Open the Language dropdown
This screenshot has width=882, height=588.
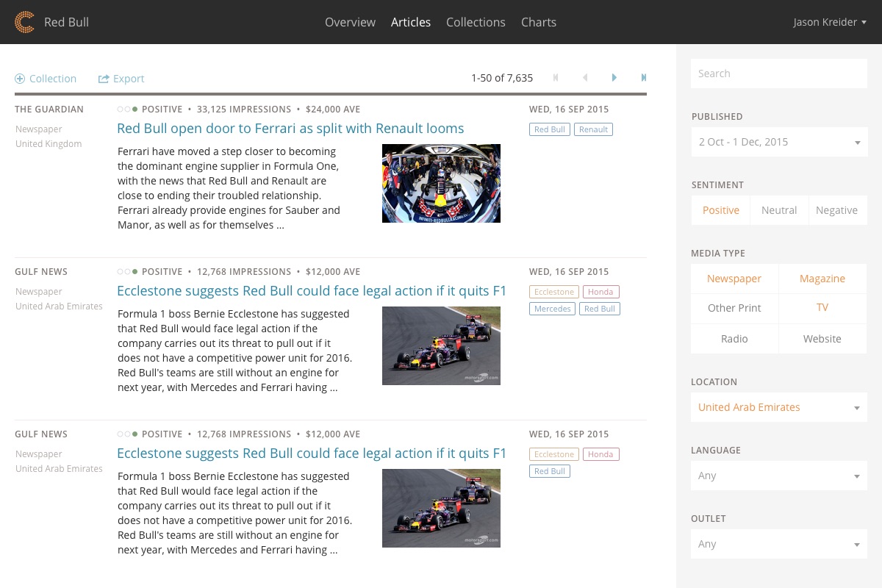[779, 476]
